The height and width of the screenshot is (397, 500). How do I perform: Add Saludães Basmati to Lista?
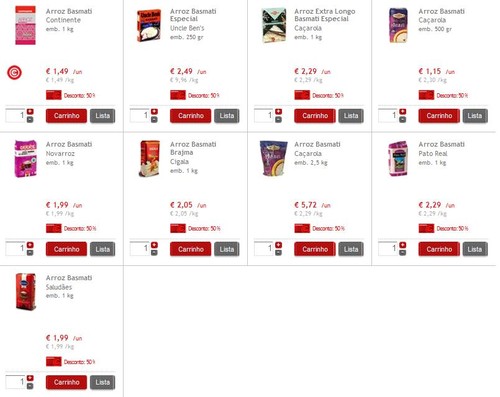point(102,382)
